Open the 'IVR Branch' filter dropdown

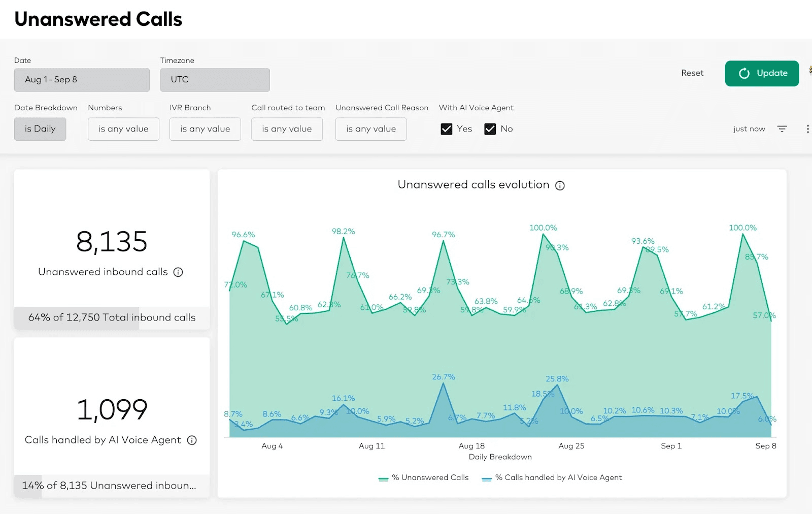click(205, 129)
